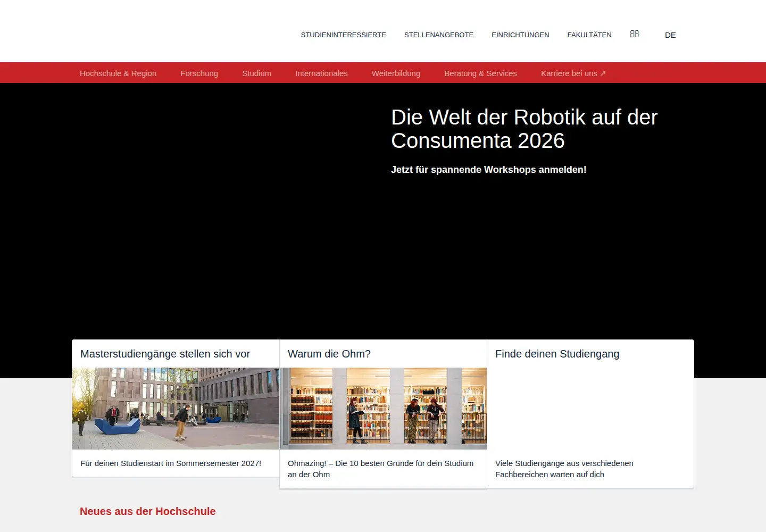Viewport: 766px width, 532px height.
Task: Select the Forschung menu item
Action: tap(199, 73)
